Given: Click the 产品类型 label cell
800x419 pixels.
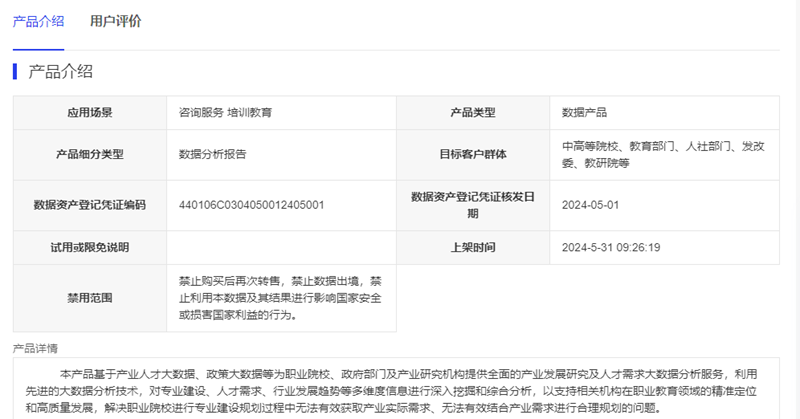Looking at the screenshot, I should tap(473, 113).
